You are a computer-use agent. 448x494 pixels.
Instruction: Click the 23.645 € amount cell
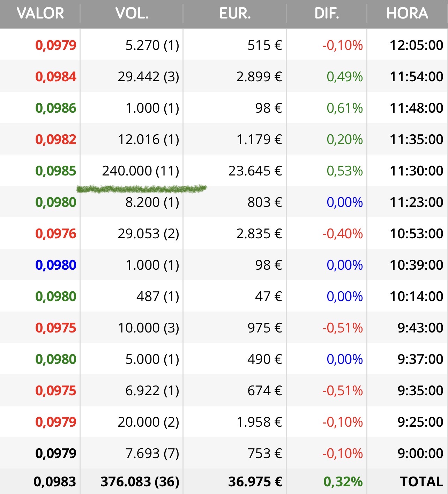pyautogui.click(x=255, y=171)
